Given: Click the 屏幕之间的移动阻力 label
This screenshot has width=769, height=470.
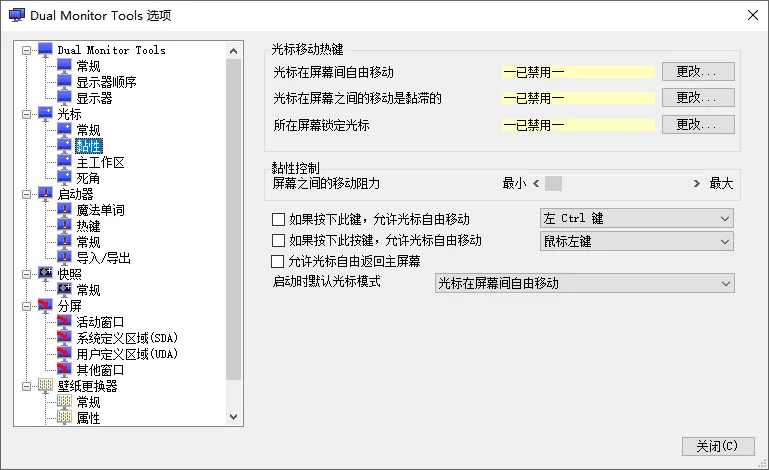Looking at the screenshot, I should 326,183.
